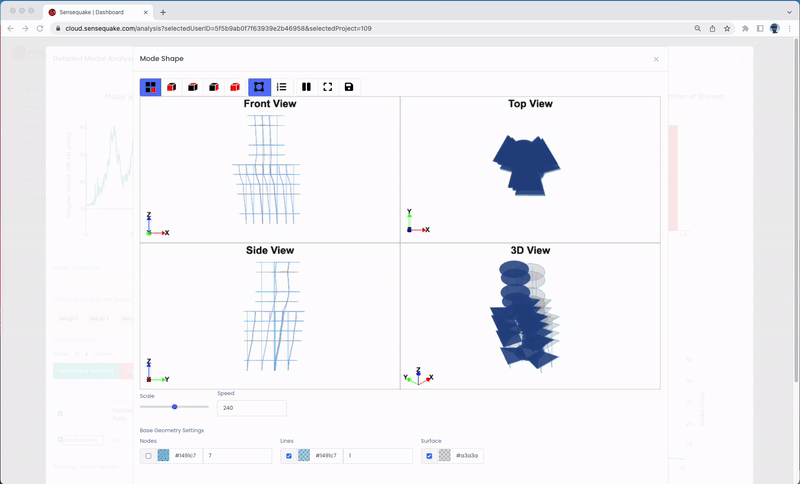Click the Surface color swatch
The width and height of the screenshot is (800, 484).
pyautogui.click(x=444, y=456)
